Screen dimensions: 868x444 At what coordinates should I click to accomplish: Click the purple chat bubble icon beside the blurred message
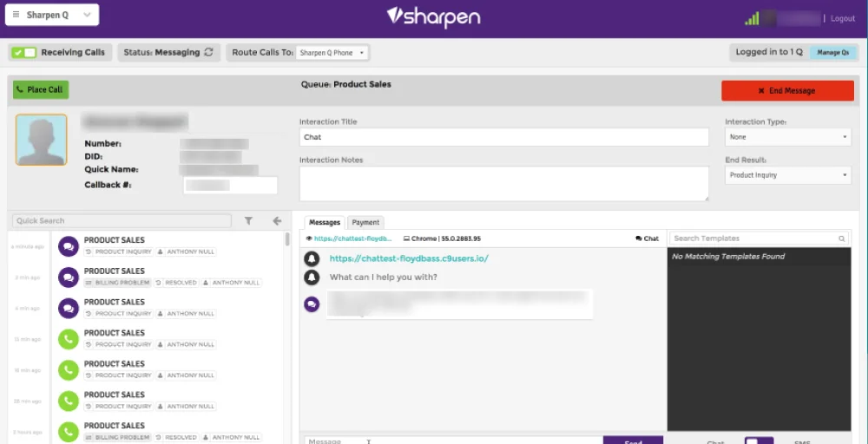[312, 304]
